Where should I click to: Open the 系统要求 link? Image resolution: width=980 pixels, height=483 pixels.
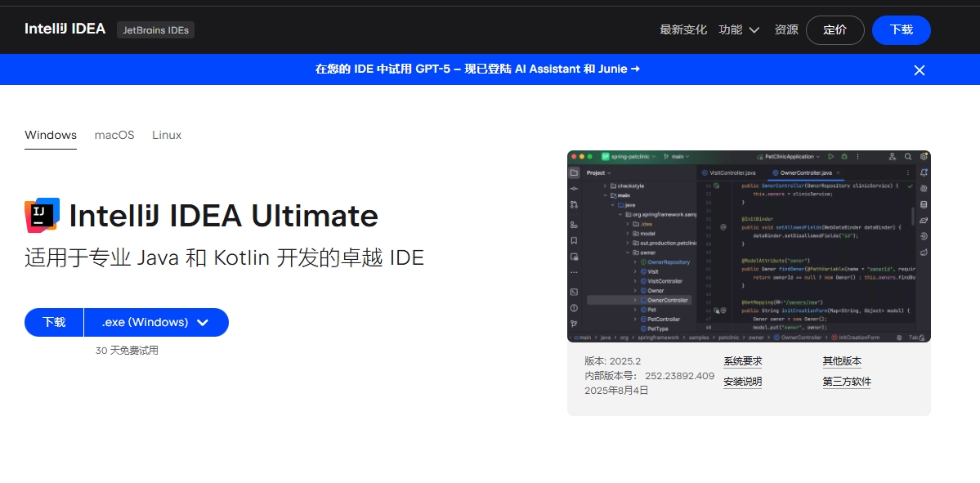coord(742,361)
